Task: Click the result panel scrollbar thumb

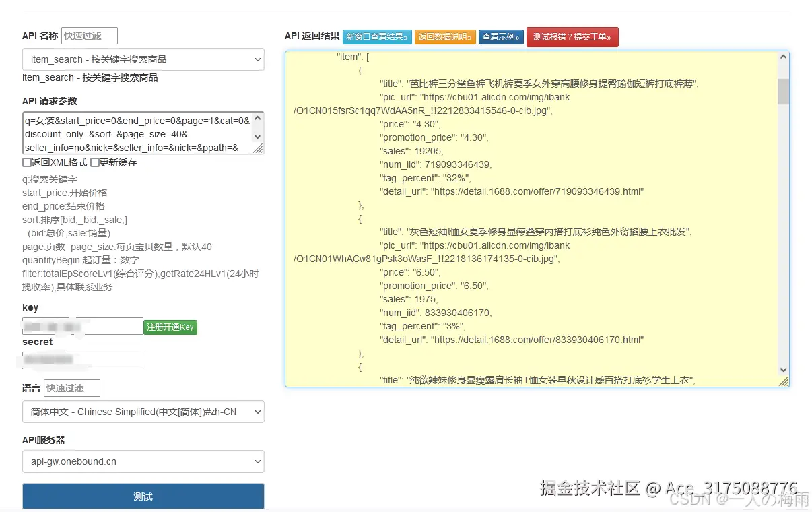Action: [783, 92]
